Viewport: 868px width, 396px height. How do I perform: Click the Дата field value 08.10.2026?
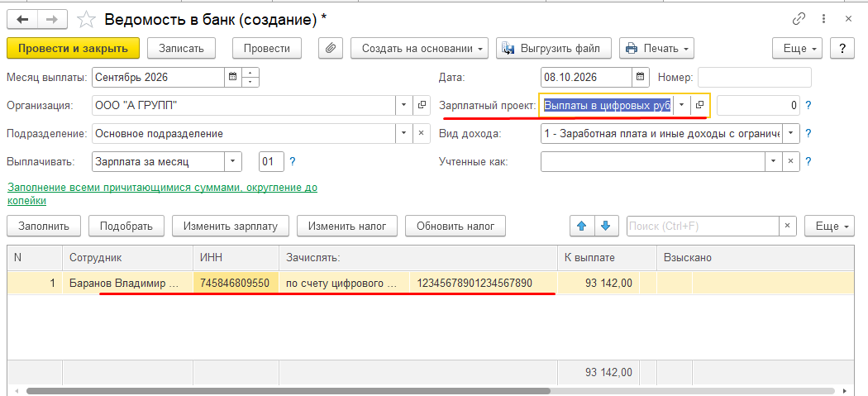click(586, 78)
